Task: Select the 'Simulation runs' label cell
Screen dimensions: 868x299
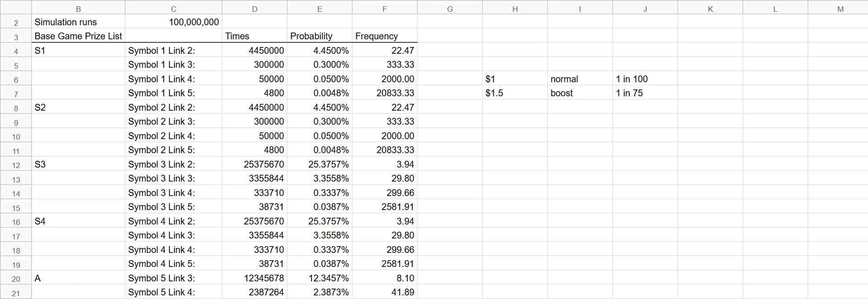Action: [x=78, y=22]
